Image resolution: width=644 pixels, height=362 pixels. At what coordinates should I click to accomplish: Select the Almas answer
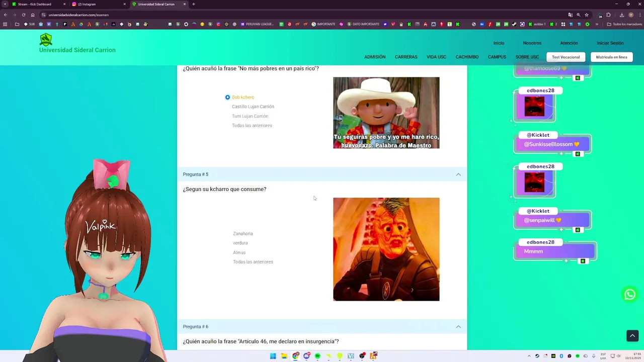239,252
